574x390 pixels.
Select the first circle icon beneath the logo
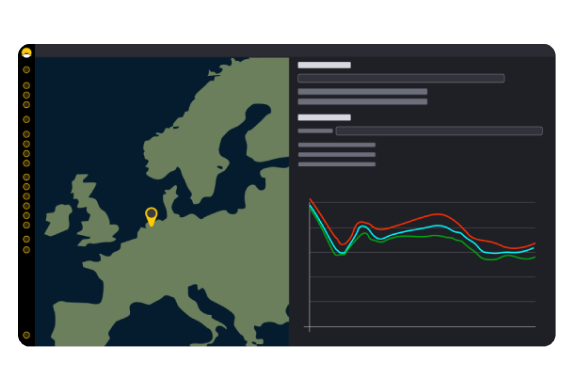coord(26,70)
